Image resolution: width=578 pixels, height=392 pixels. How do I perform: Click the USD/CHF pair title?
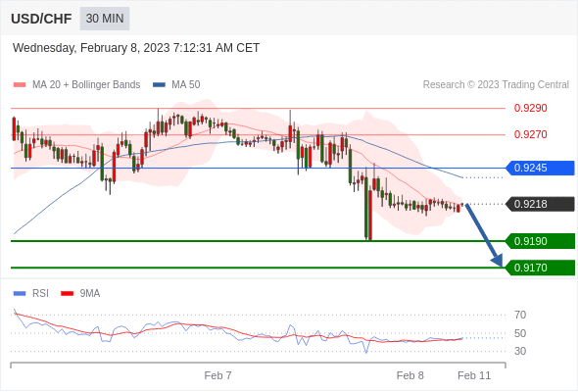point(41,19)
